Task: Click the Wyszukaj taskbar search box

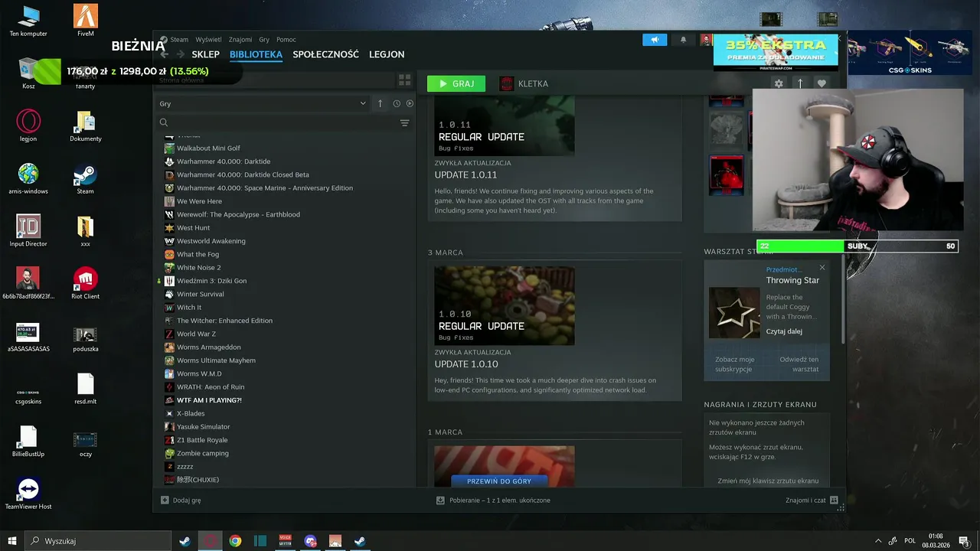Action: [98, 541]
